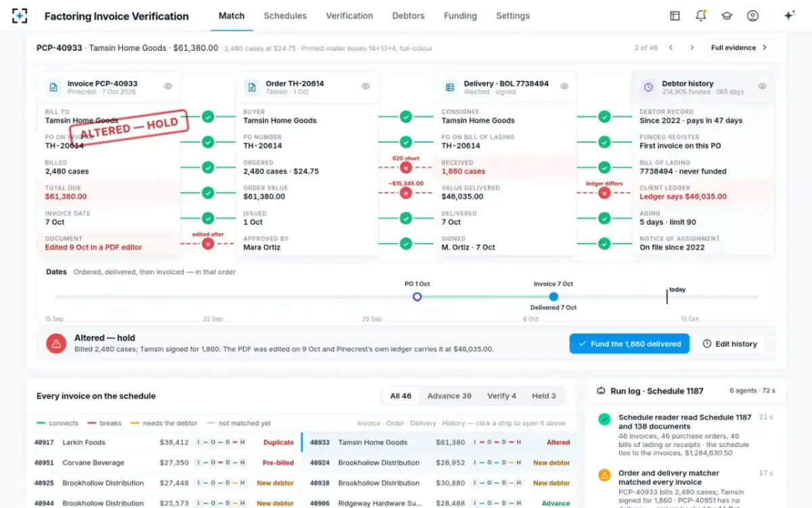
Task: Click the Invoice 7 Oct timeline marker
Action: [554, 297]
